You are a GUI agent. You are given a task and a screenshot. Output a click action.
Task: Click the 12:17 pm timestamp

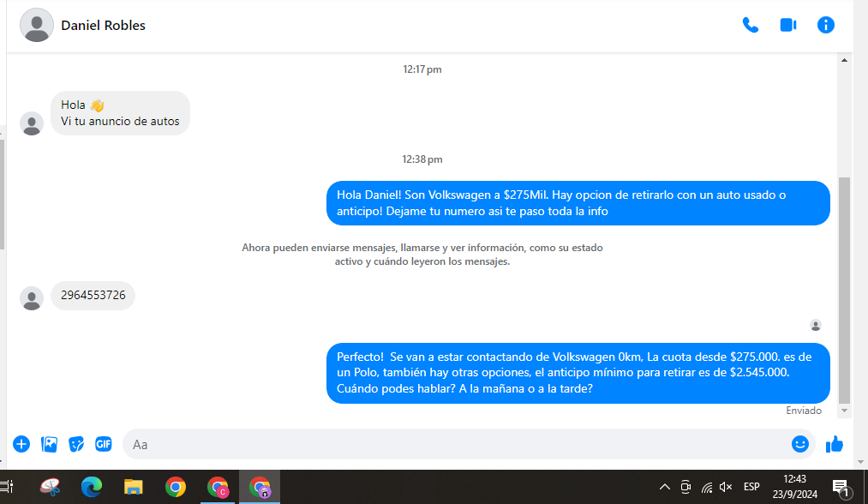tap(422, 69)
